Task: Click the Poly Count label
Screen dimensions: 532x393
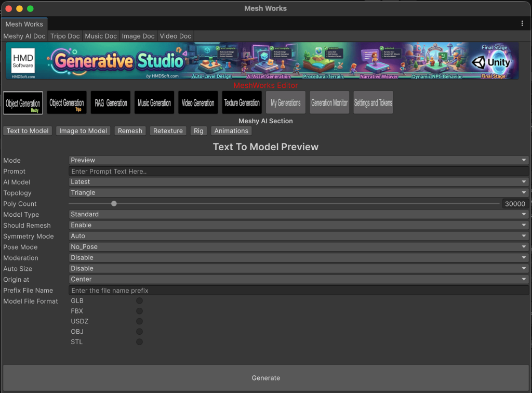Action: tap(20, 204)
